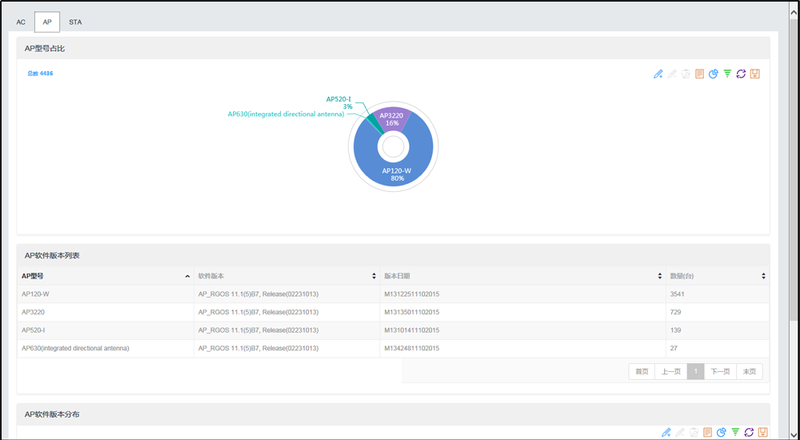
Task: Click the blue pencil mark-line icon in AP型号占比 panel
Action: (657, 74)
